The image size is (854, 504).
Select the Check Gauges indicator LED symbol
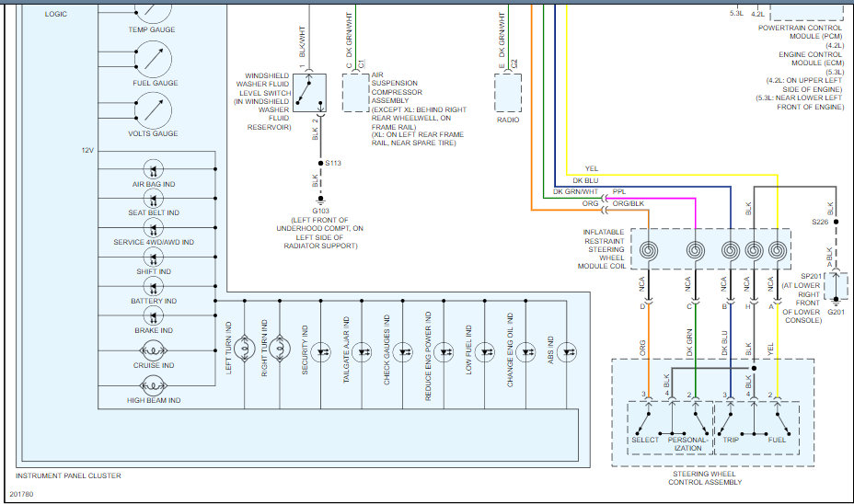pyautogui.click(x=403, y=352)
